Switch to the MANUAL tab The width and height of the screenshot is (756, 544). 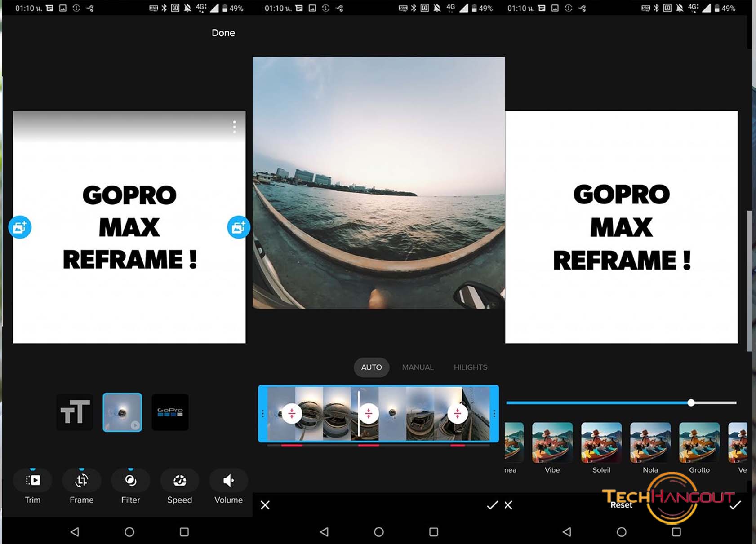(418, 367)
